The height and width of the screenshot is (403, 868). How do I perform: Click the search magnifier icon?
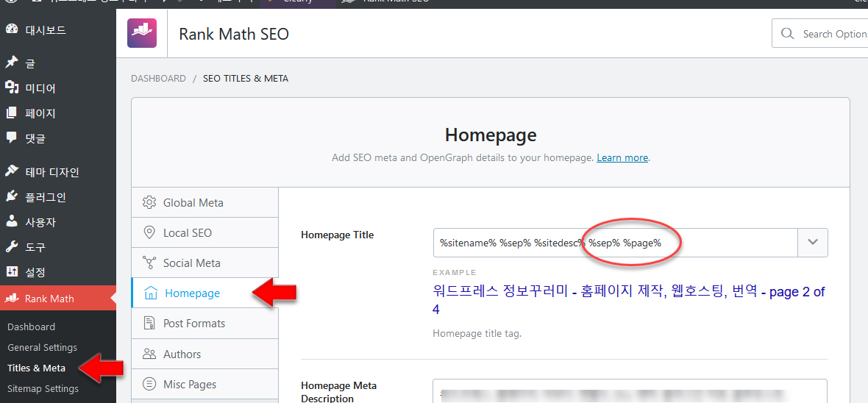pyautogui.click(x=787, y=34)
